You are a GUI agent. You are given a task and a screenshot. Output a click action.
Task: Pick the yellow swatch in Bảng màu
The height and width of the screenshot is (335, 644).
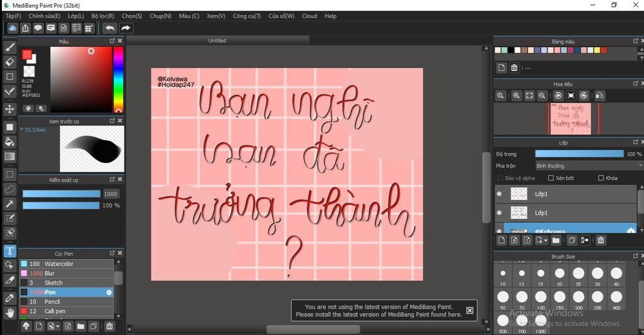(x=597, y=50)
